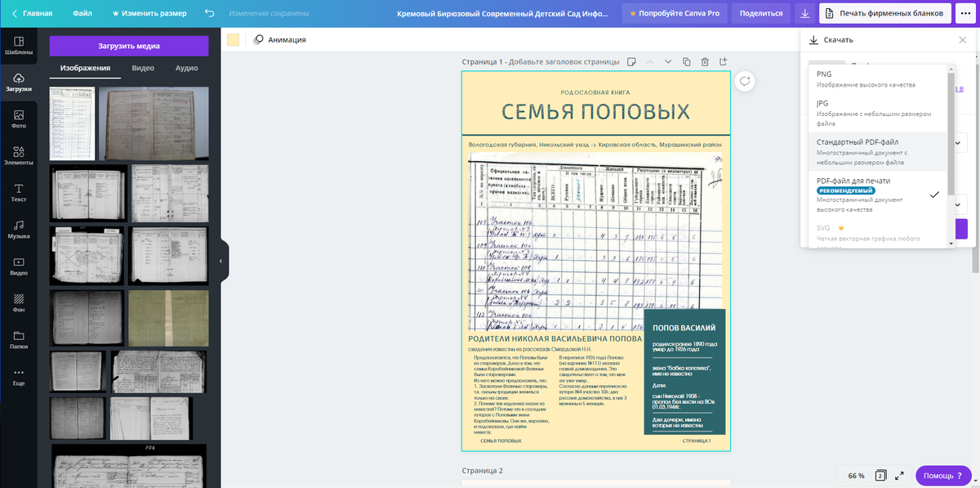Select РОДИТЕЛИ НИКОЛАЯ ВАСИЛЬЕВИЧА ПОПОВА heading
Viewport: 980px width, 488px height.
click(555, 338)
